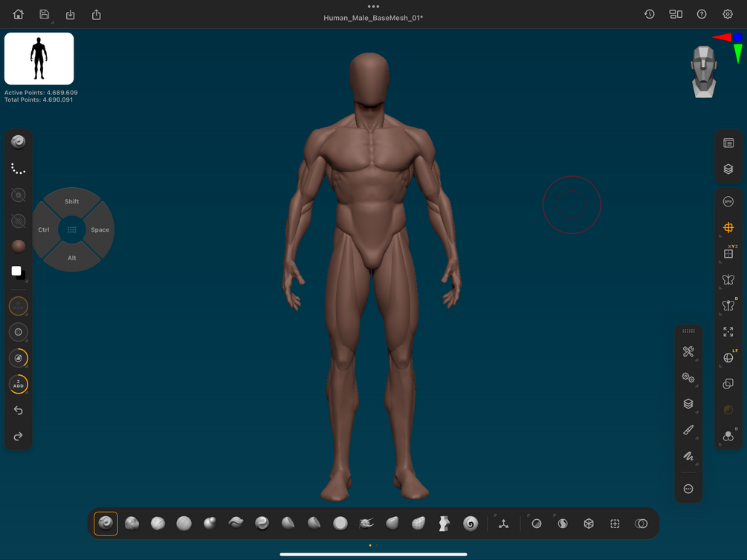Open the import icon in the top bar

tap(70, 14)
